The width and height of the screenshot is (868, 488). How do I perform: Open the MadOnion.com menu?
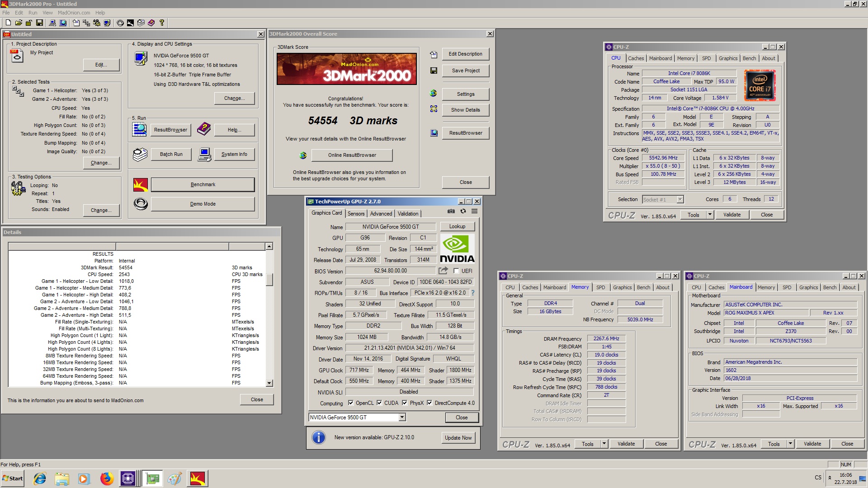(x=74, y=13)
